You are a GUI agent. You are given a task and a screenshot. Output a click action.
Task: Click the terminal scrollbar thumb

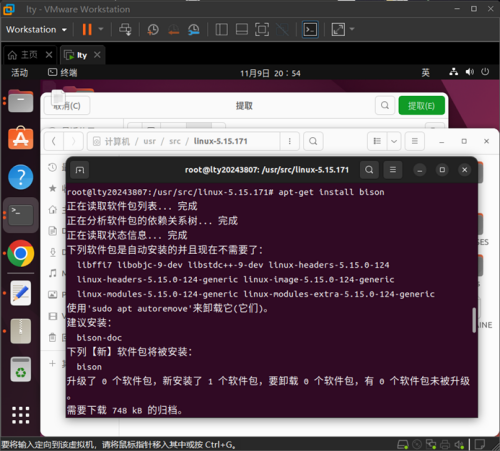473,320
